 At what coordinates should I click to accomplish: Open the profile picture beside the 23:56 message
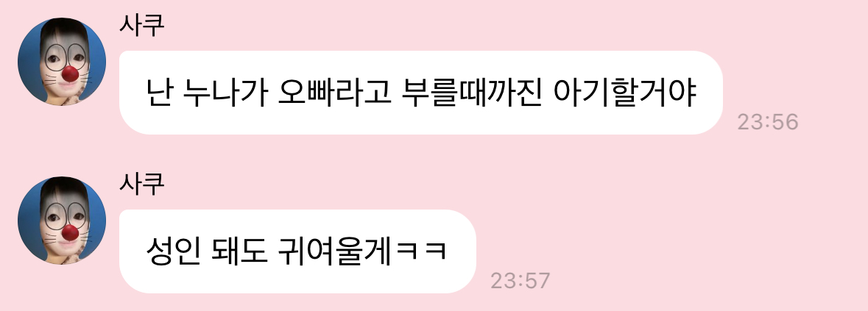[62, 61]
